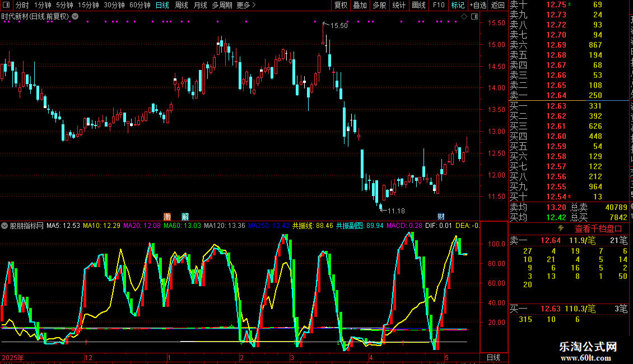
Task: Click the 2025年 date axis label
Action: (x=12, y=357)
